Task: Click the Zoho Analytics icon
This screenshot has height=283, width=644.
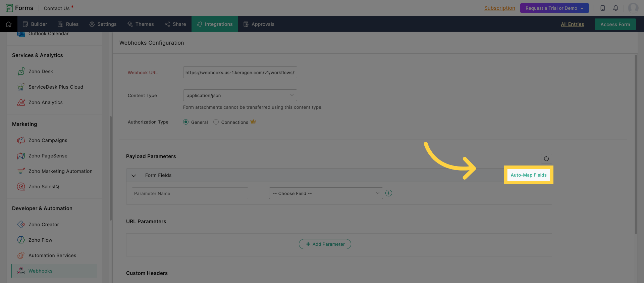Action: [21, 102]
